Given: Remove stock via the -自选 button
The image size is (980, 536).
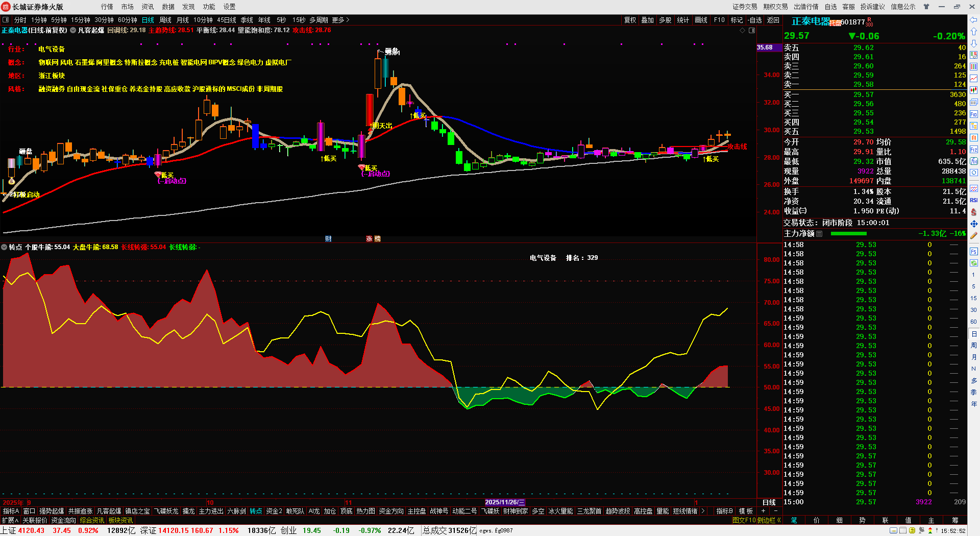Looking at the screenshot, I should [x=755, y=20].
